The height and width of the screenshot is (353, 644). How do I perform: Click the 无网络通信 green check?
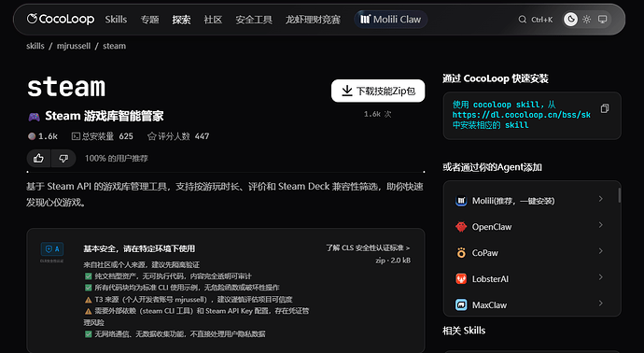pyautogui.click(x=88, y=334)
